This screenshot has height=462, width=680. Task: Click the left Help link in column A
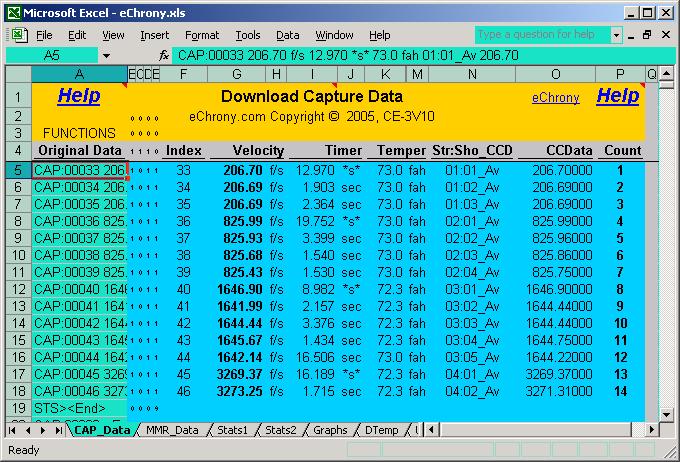coord(79,95)
